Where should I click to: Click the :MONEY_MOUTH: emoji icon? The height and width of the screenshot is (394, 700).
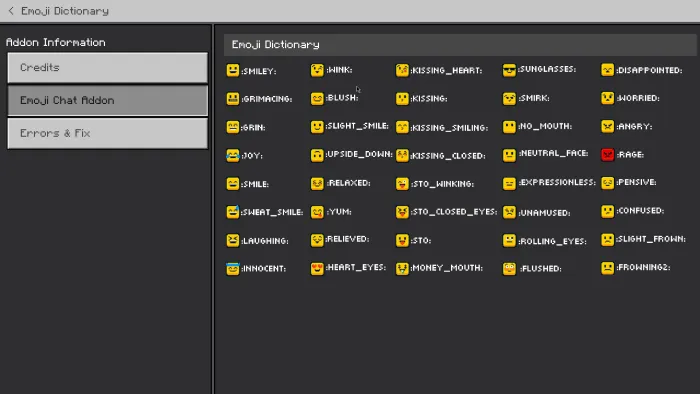click(402, 268)
